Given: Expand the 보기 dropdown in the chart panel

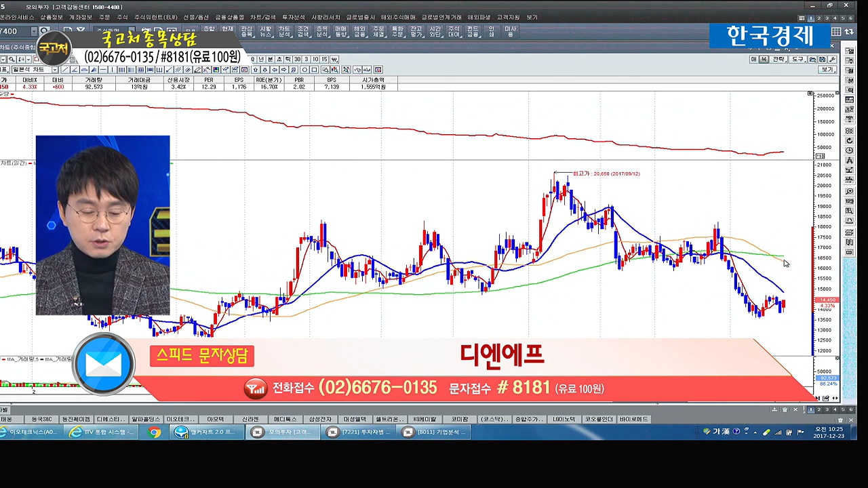Looking at the screenshot, I should tap(827, 70).
